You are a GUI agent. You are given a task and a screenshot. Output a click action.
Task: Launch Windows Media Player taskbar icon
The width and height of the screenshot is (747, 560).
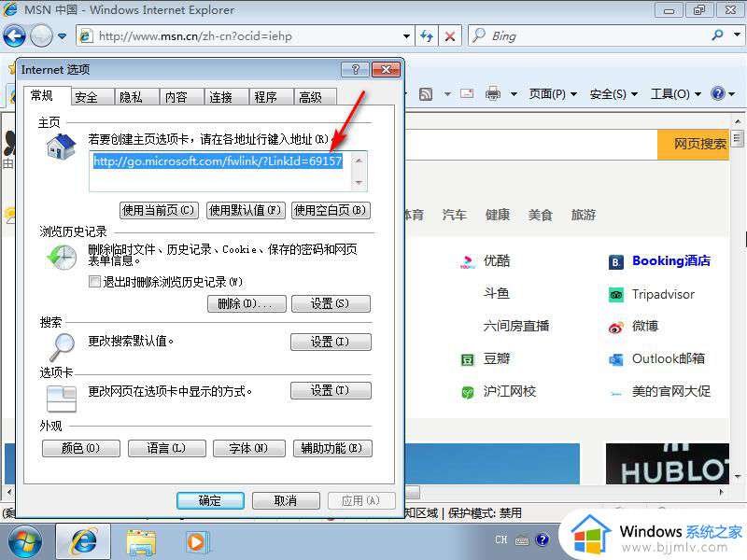point(196,542)
